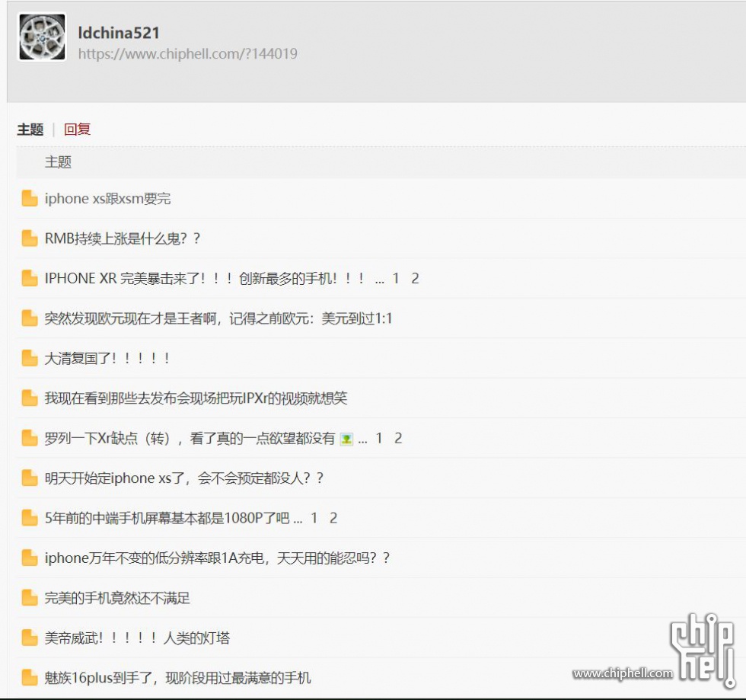Open thread 完美的手机竟然还不满足
This screenshot has width=746, height=700.
pyautogui.click(x=117, y=599)
